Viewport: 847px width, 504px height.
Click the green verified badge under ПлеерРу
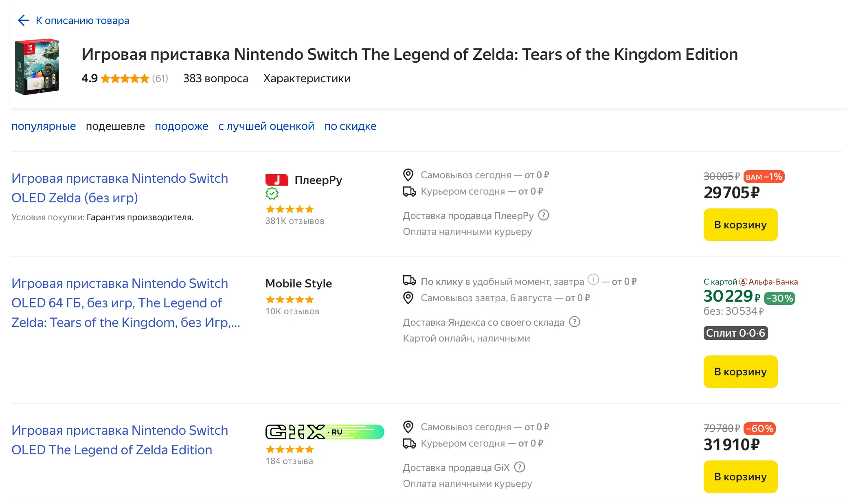[272, 193]
